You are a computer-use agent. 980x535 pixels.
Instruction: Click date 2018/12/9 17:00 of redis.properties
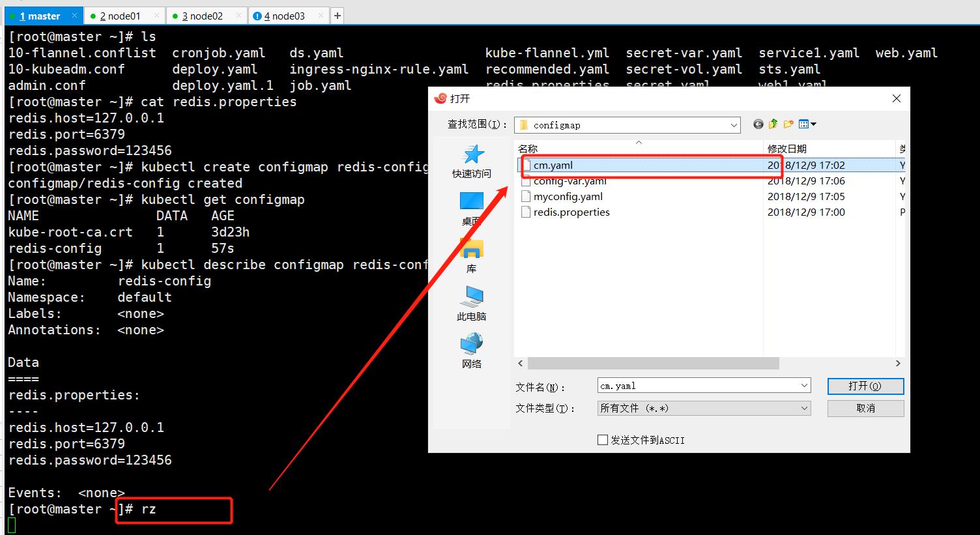click(x=806, y=212)
